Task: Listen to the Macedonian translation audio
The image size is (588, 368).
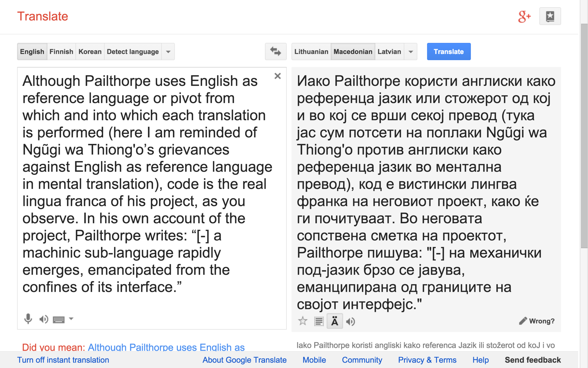Action: [x=350, y=321]
